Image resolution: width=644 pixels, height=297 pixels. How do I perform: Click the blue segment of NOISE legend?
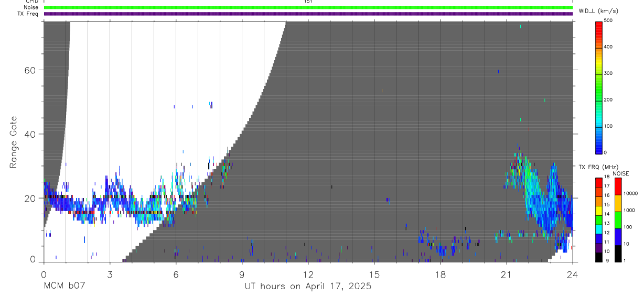(618, 237)
